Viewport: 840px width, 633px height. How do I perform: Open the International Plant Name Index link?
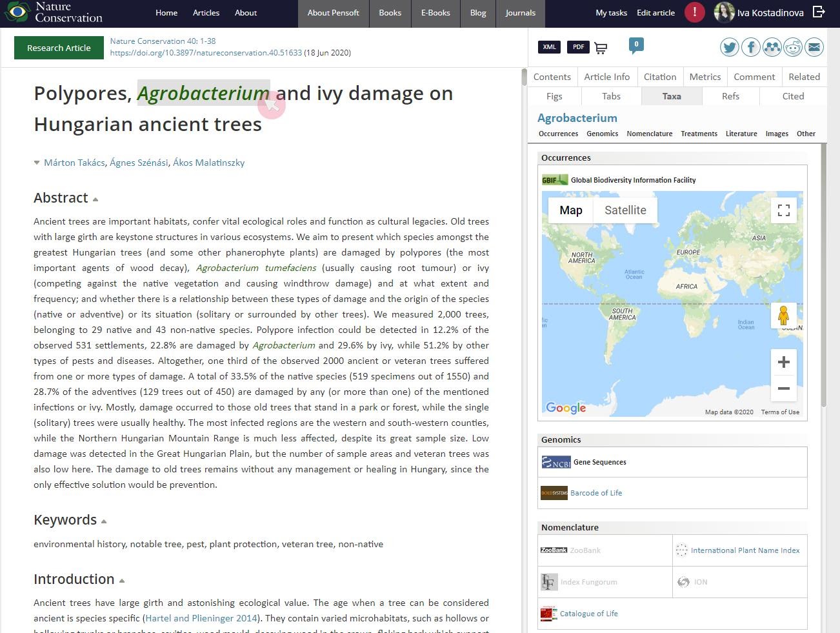[745, 550]
